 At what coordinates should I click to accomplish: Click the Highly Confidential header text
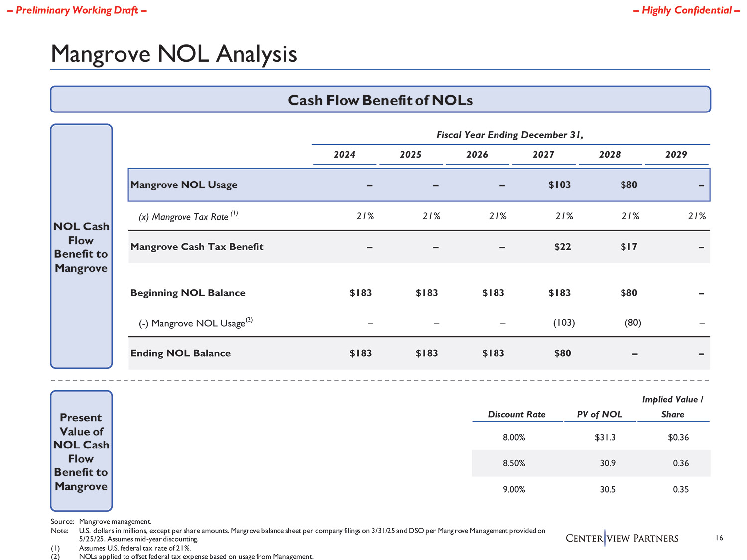click(x=686, y=10)
